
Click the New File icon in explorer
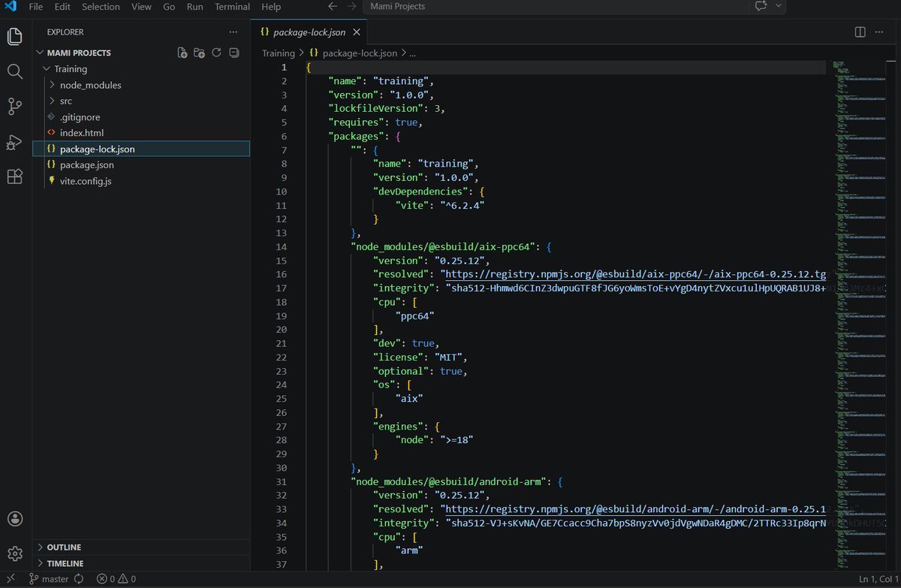tap(182, 53)
